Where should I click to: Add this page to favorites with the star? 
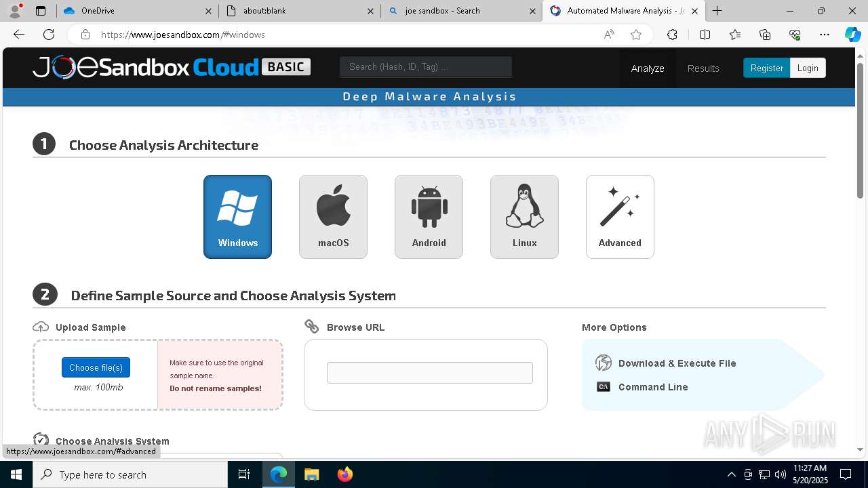tap(636, 35)
